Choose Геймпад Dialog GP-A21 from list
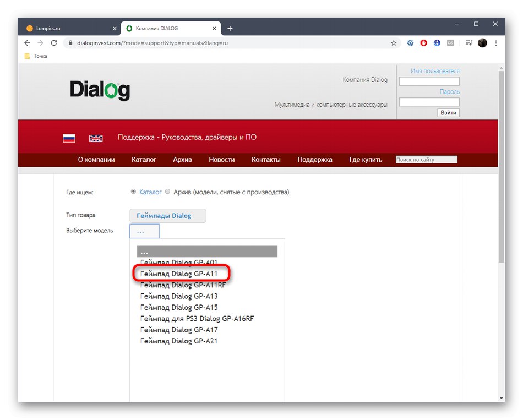The image size is (523, 420). 179,341
